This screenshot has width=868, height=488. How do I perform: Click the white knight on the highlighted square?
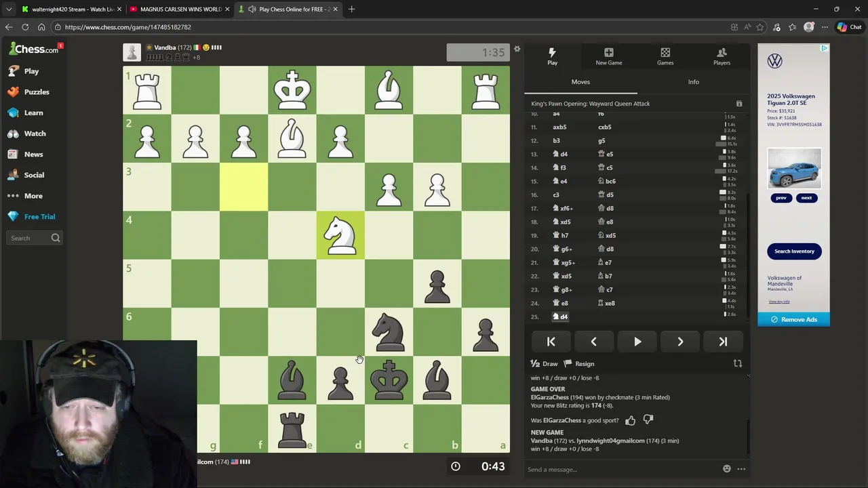click(340, 235)
